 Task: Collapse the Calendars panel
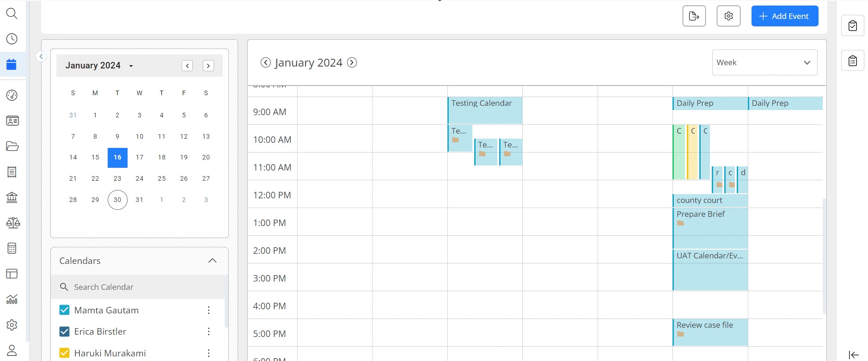point(212,261)
